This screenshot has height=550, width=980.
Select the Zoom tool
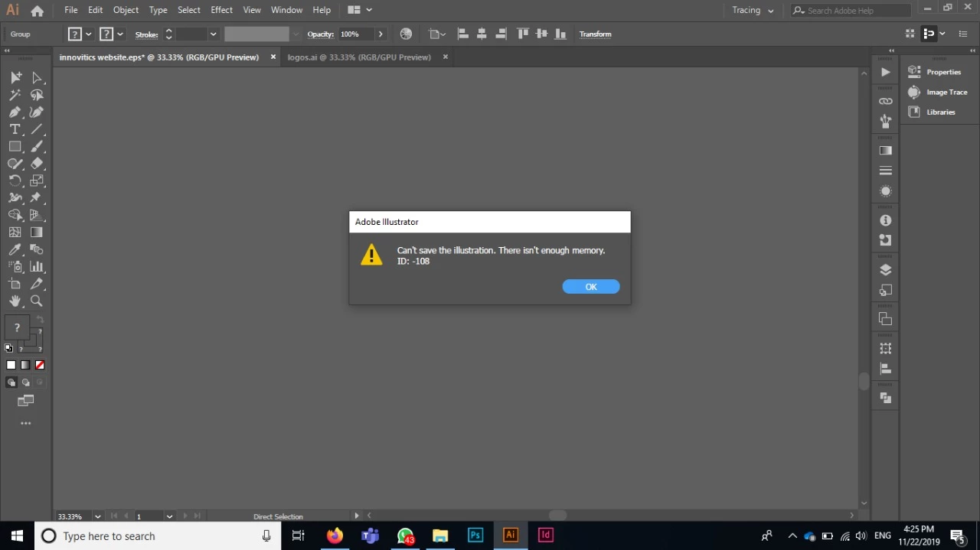[x=37, y=301]
